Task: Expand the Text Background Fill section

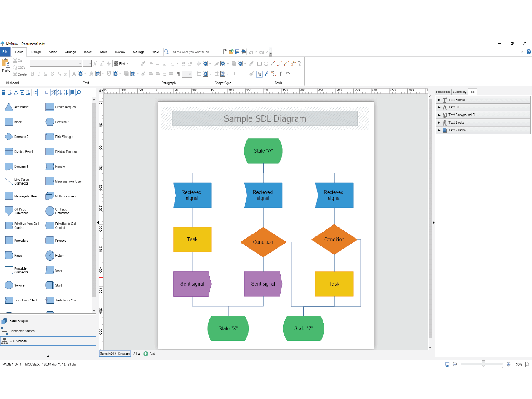Action: tap(439, 115)
